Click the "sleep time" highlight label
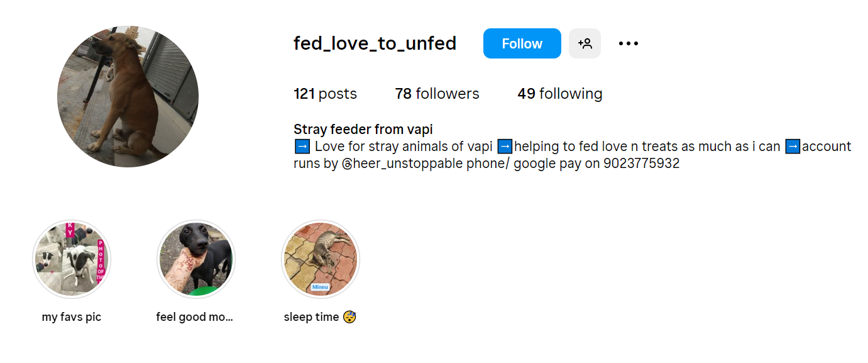The image size is (868, 363). 312,317
